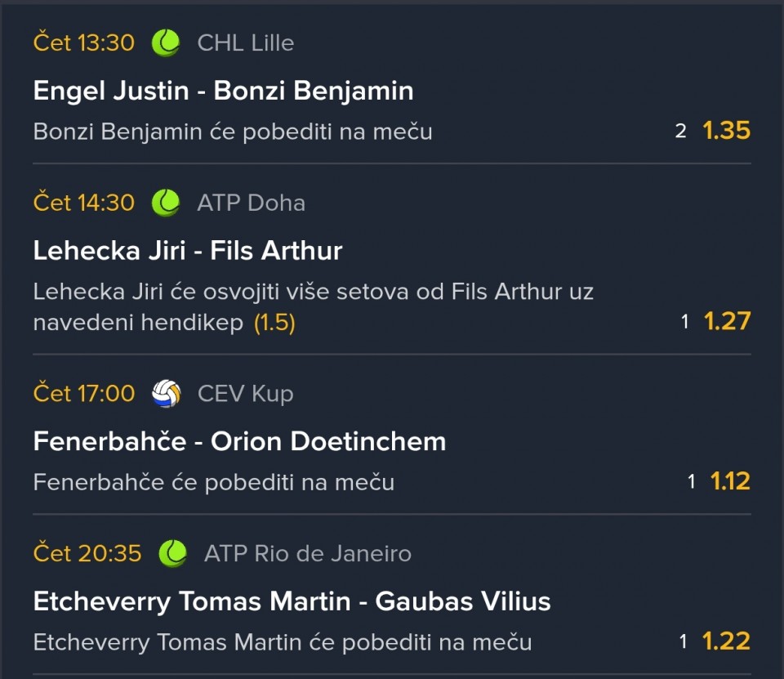The image size is (784, 679).
Task: Click the tennis ball icon beside ATP Rio de Janeiro
Action: click(x=172, y=554)
